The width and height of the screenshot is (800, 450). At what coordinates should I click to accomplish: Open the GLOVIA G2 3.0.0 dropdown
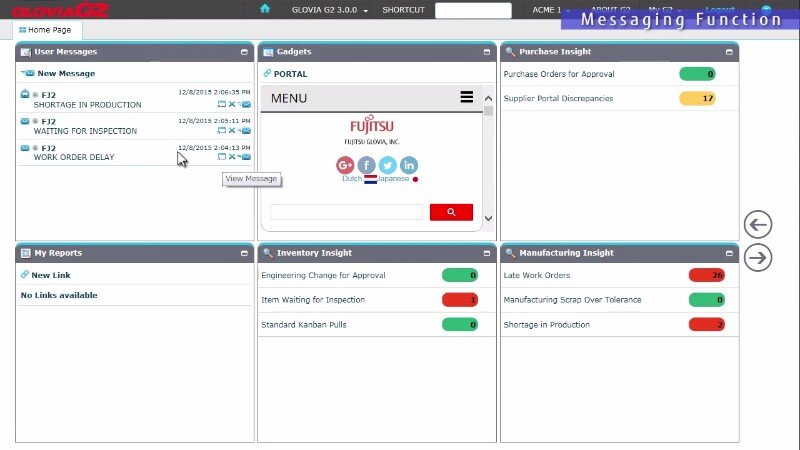[330, 10]
